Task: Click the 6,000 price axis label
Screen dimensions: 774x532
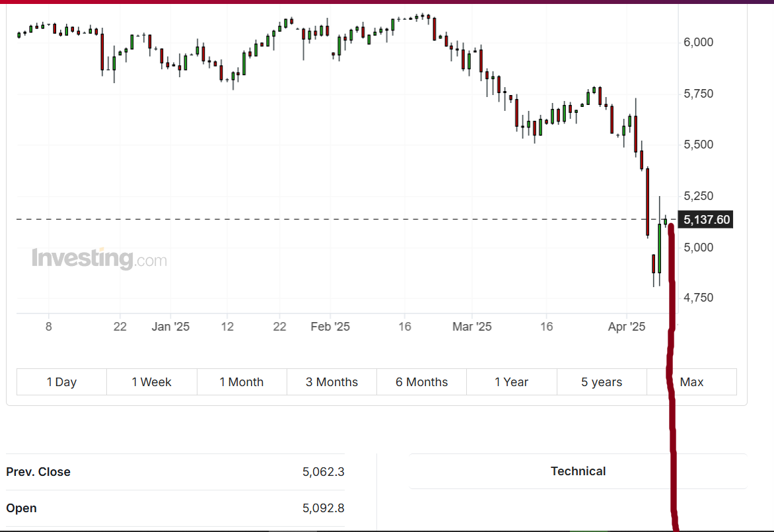Action: tap(698, 42)
